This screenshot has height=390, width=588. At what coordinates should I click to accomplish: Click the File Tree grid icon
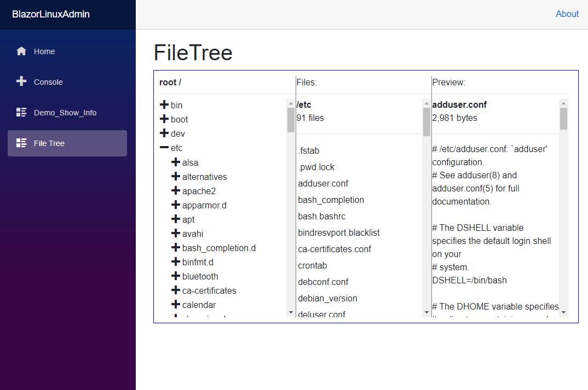click(21, 143)
